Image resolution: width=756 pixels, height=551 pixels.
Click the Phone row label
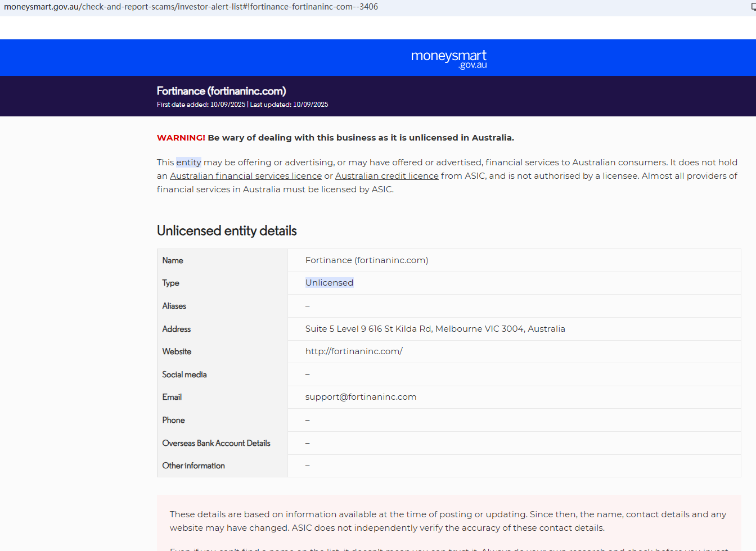173,420
